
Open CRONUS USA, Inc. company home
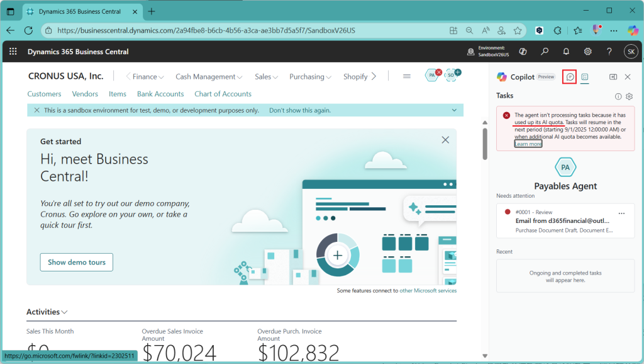(x=65, y=76)
